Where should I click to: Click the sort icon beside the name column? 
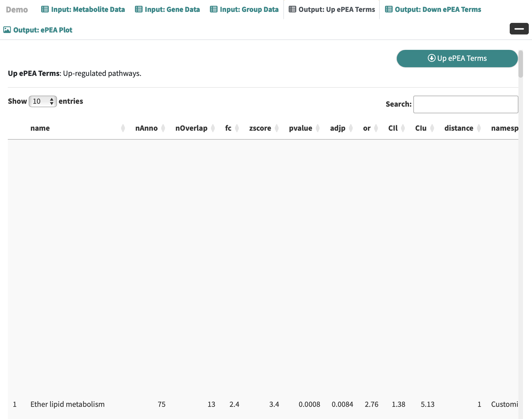123,128
